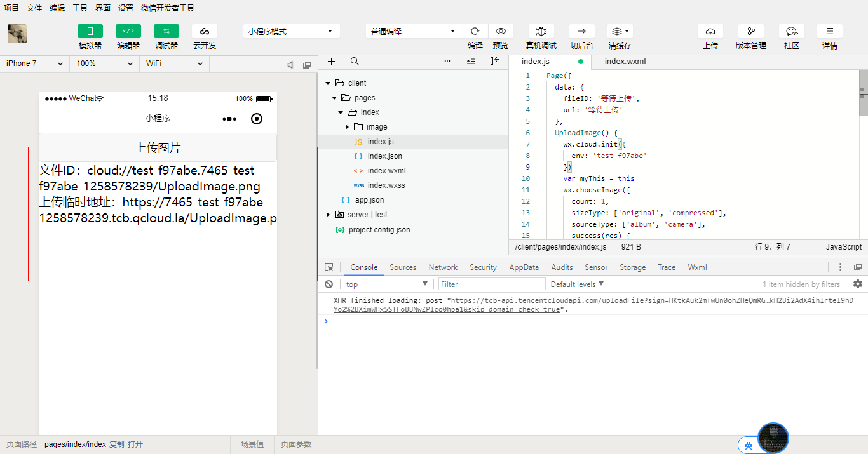The image size is (868, 454).
Task: Open version management icon
Action: point(750,31)
